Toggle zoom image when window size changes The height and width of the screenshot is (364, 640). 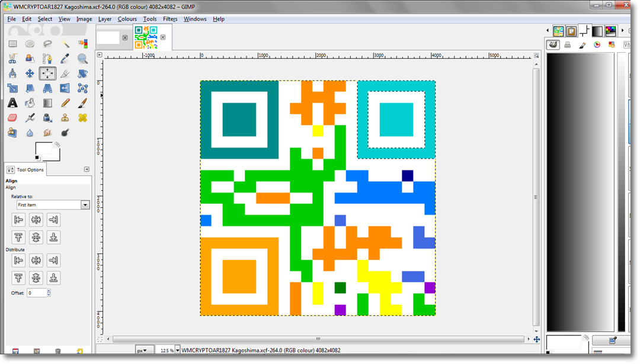536,55
